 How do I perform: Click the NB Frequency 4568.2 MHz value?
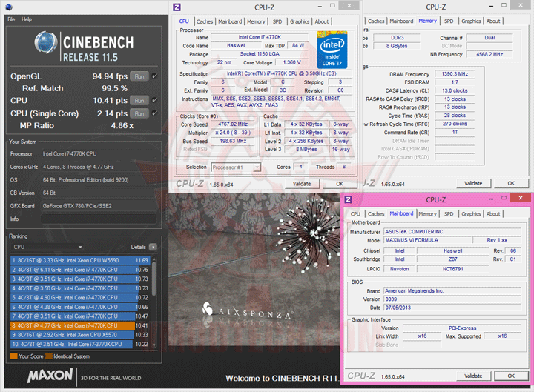coord(489,54)
